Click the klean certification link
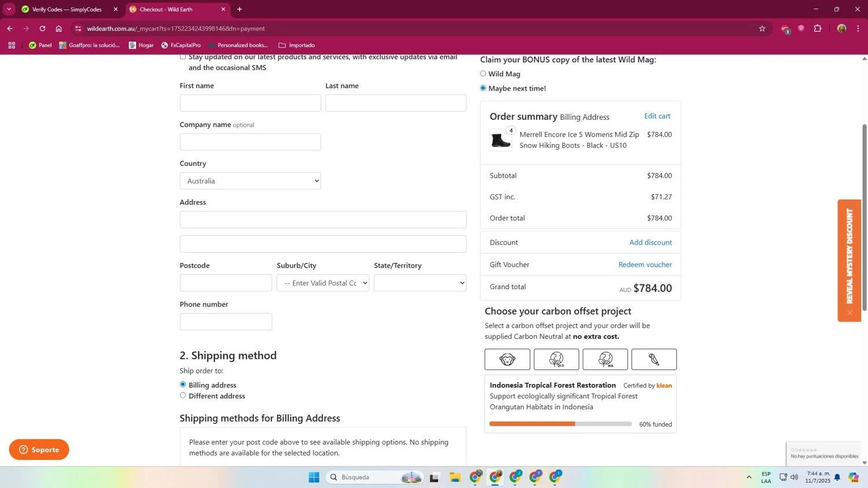Screen dimensions: 868x488 [664, 386]
